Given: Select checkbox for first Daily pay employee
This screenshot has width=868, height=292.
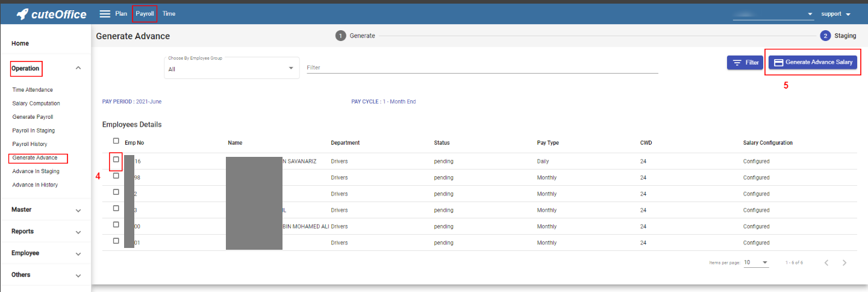Looking at the screenshot, I should [116, 159].
